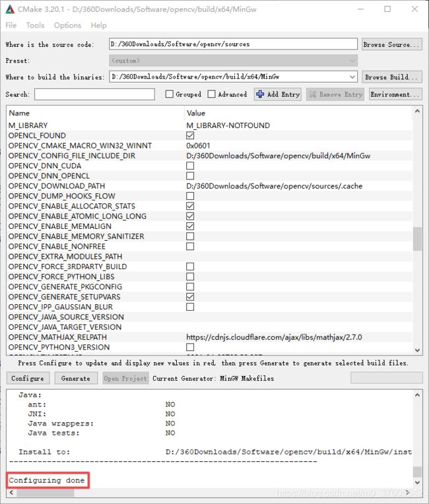The image size is (429, 504).
Task: Select the OPENCV_JAVA_TARGET_VERSION row
Action: (210, 327)
